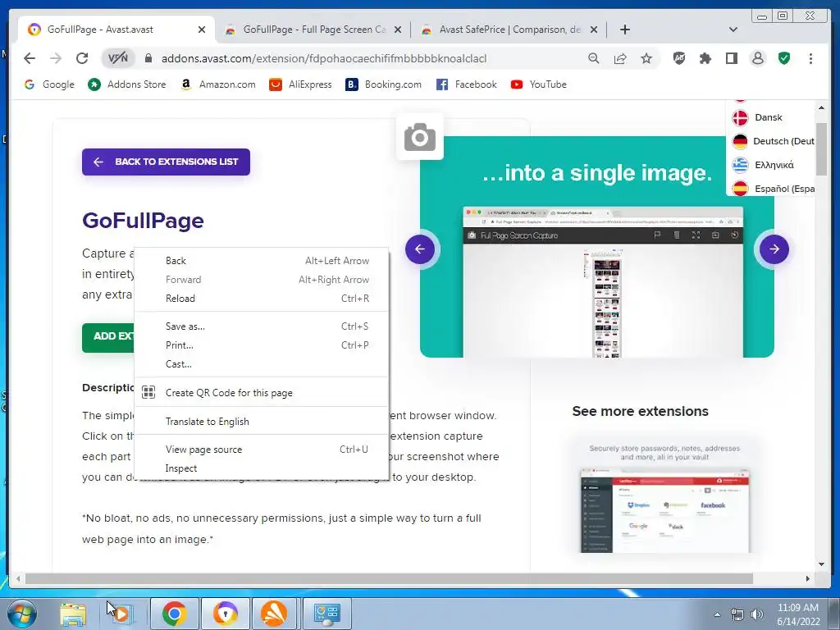
Task: Choose Print... in the context menu
Action: (262, 345)
